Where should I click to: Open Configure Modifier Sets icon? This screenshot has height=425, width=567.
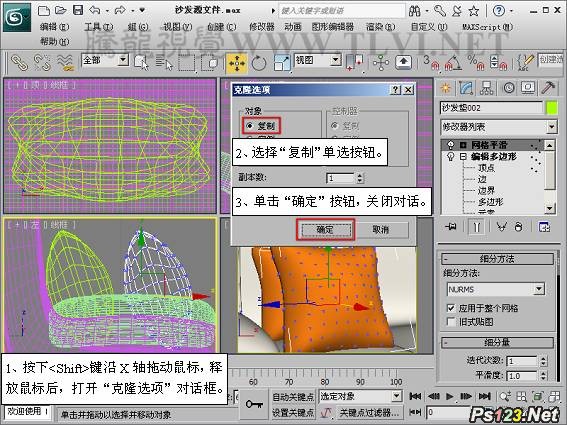pos(544,227)
